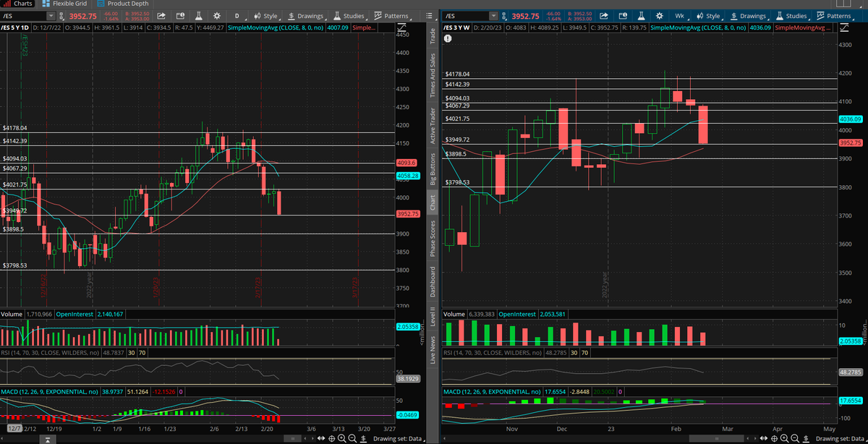This screenshot has height=444, width=868.
Task: Open the Big Buttons side tab
Action: pos(433,168)
